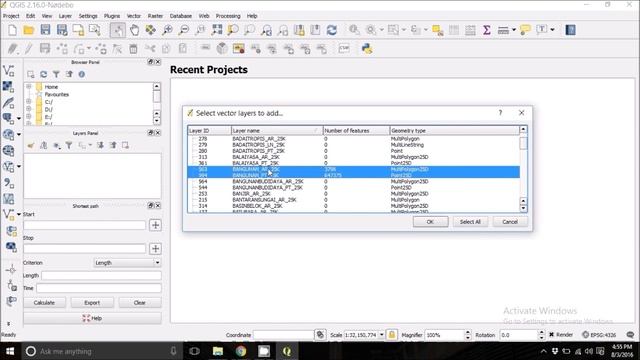Click the Coordinate input field
Image resolution: width=640 pixels, height=360 pixels.
point(283,335)
